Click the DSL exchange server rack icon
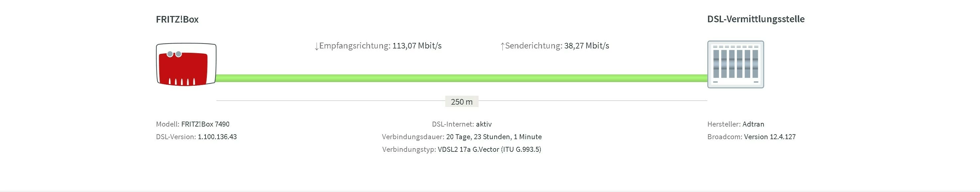Viewport: 980px width, 192px height. coord(735,64)
